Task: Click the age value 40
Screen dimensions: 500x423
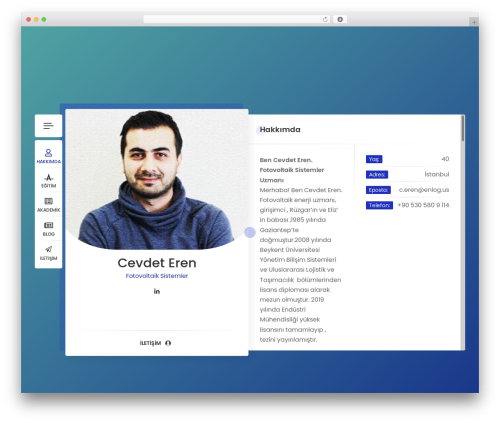Action: point(445,159)
